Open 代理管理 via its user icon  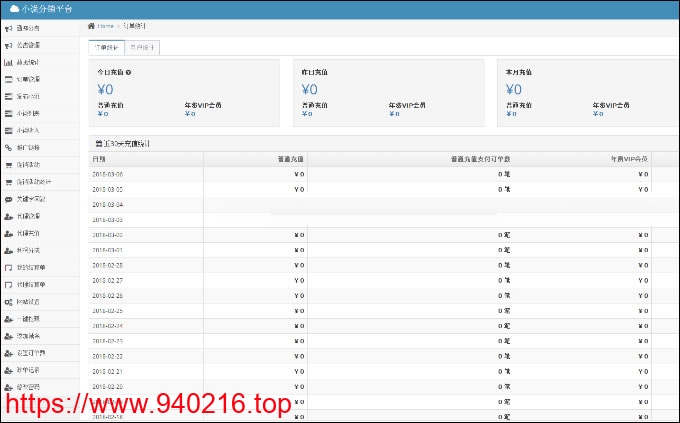point(8,216)
